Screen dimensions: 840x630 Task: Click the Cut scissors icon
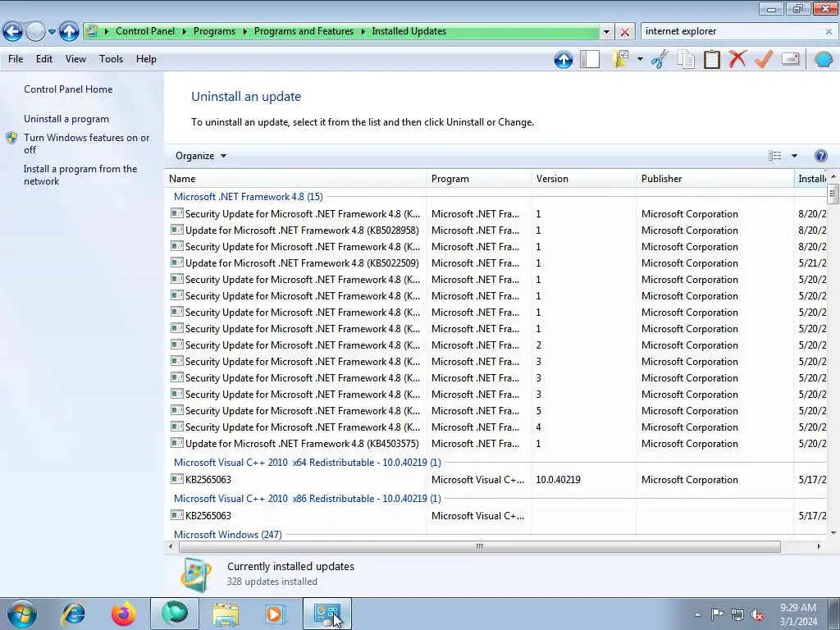(660, 59)
